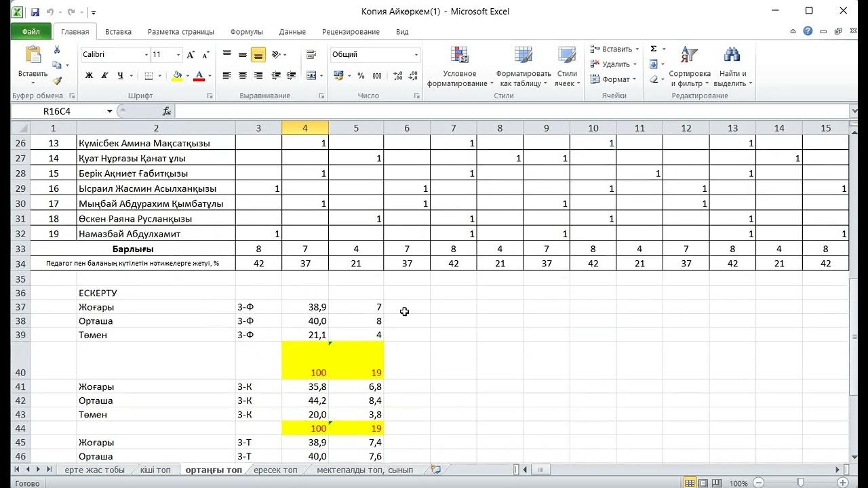Click the decrease indent icon
This screenshot has width=868, height=488.
point(276,76)
